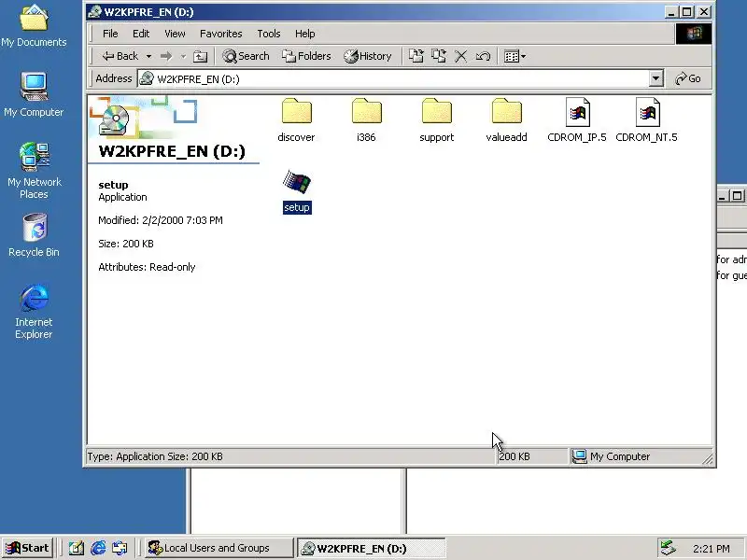The height and width of the screenshot is (560, 747).
Task: Open the History pane
Action: [368, 56]
